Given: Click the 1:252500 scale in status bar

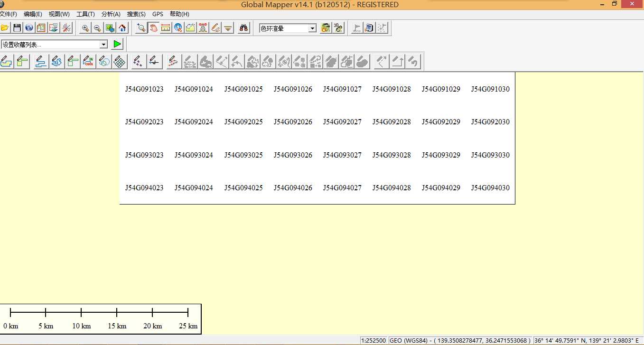Looking at the screenshot, I should tap(373, 340).
